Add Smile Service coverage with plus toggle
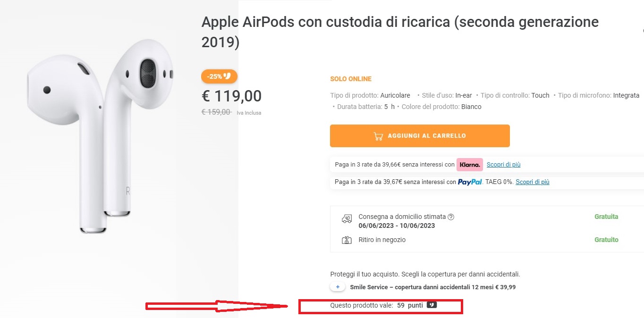This screenshot has width=644, height=318. [x=338, y=287]
